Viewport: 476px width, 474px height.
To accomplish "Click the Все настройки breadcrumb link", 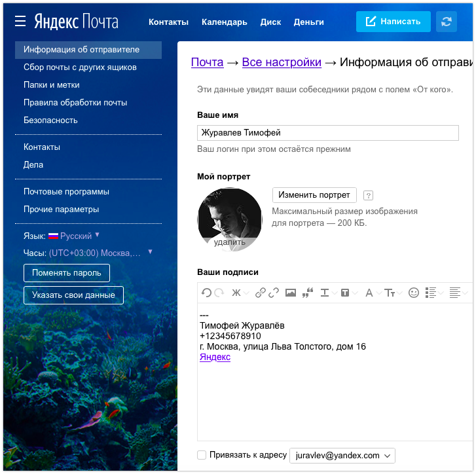I will (x=282, y=62).
